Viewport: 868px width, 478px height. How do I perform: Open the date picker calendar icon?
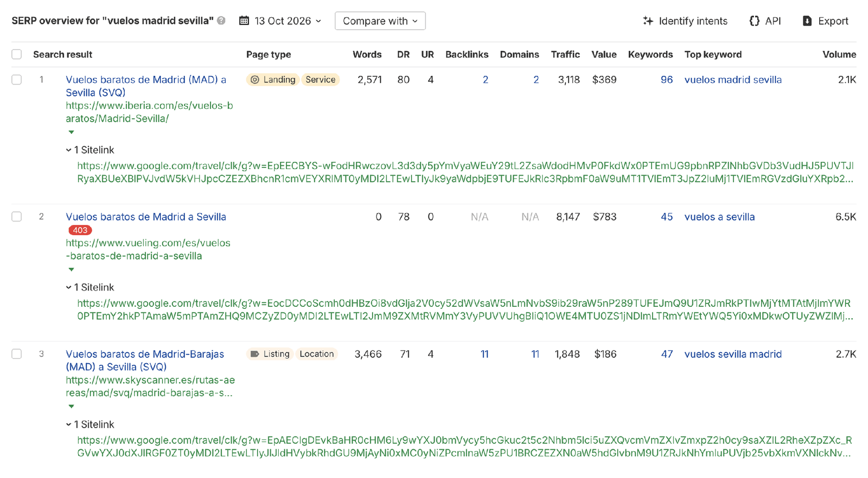[x=244, y=21]
